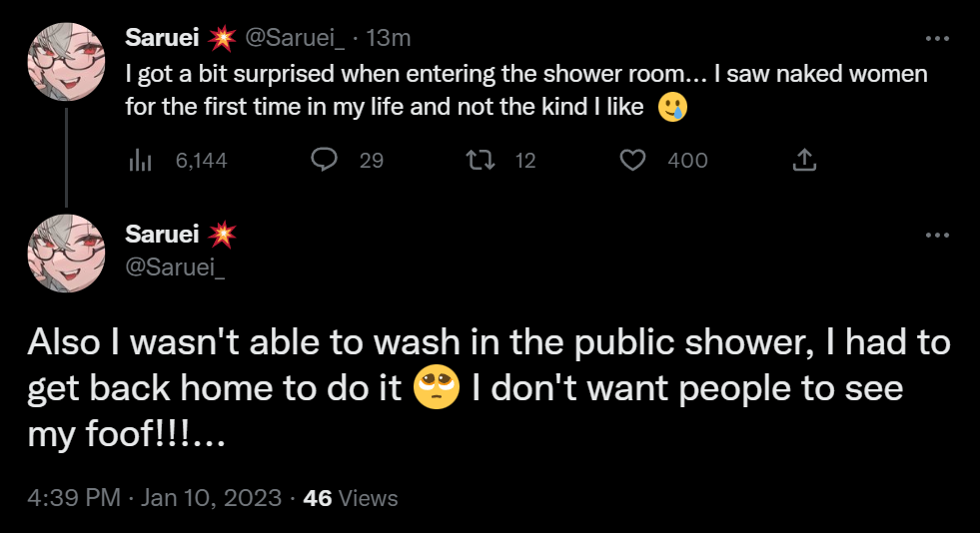Click the pleading face emoji in main tweet

pyautogui.click(x=437, y=387)
